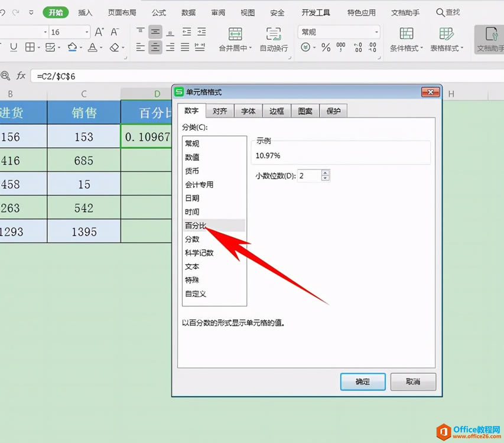
Task: Toggle center horizontal alignment
Action: [155, 47]
